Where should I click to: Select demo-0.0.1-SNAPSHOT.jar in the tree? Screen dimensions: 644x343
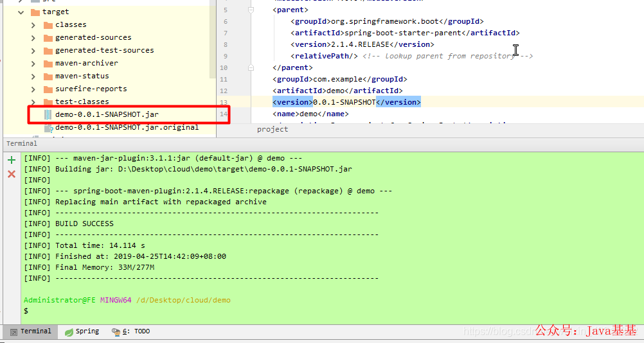coord(107,114)
